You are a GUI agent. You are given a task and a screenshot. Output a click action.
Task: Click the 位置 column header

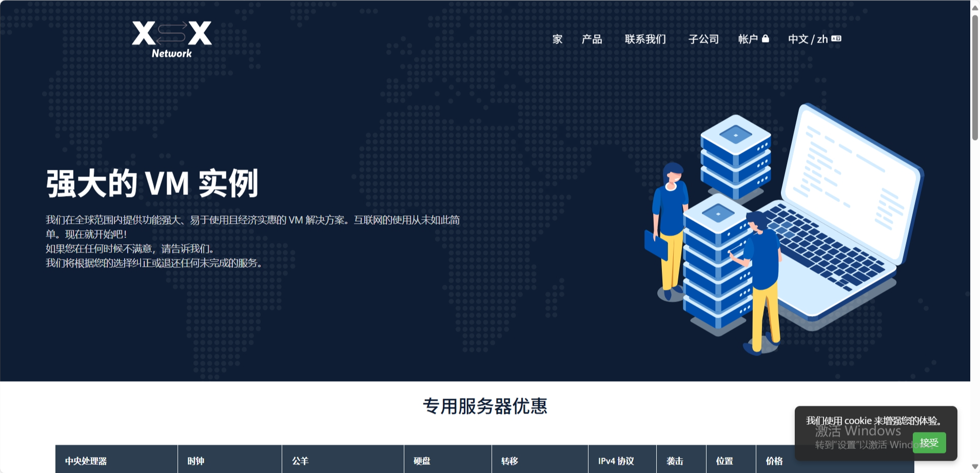724,461
